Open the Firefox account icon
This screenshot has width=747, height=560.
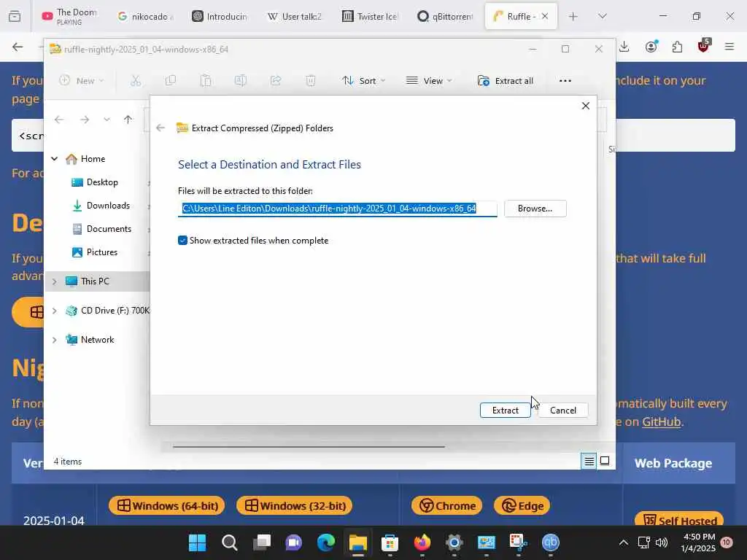(x=651, y=47)
